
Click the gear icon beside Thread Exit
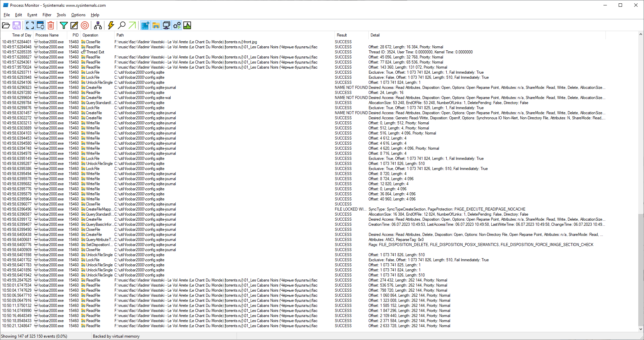[83, 52]
